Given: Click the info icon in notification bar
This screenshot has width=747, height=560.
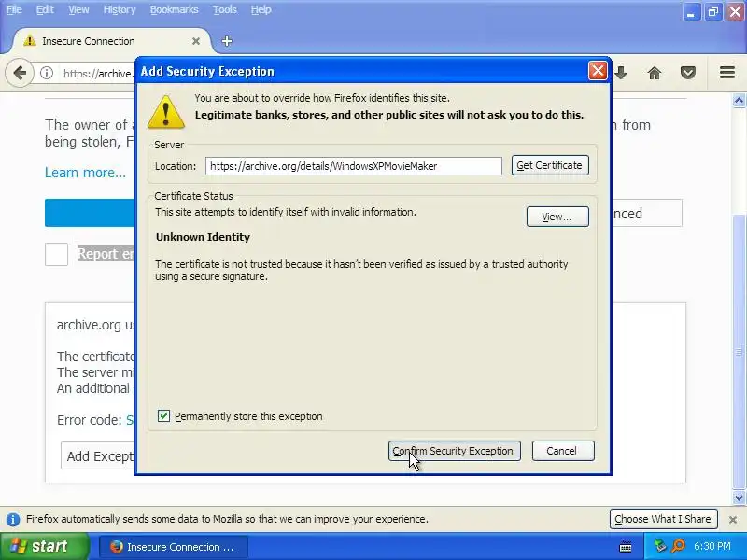Looking at the screenshot, I should click(13, 520).
